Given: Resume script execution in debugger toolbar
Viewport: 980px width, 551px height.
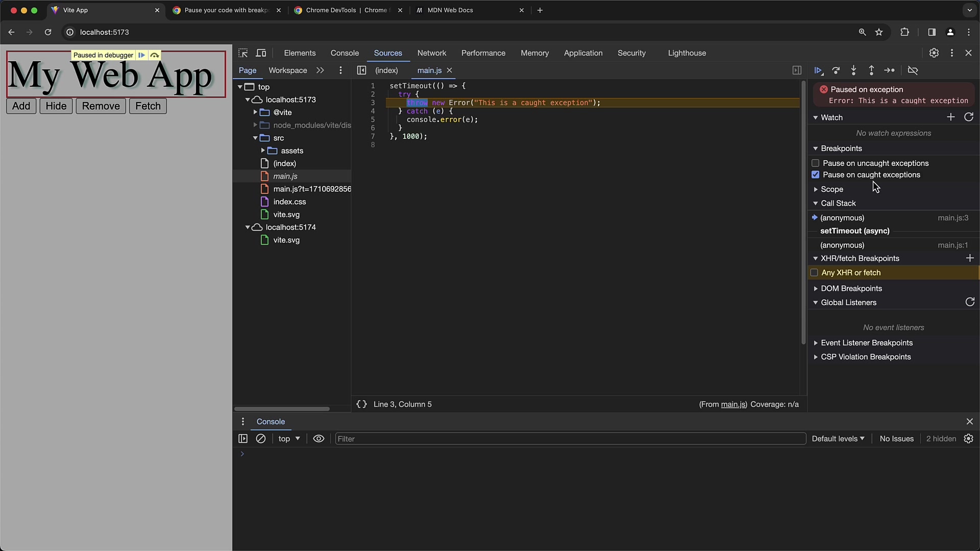Looking at the screenshot, I should click(x=818, y=70).
